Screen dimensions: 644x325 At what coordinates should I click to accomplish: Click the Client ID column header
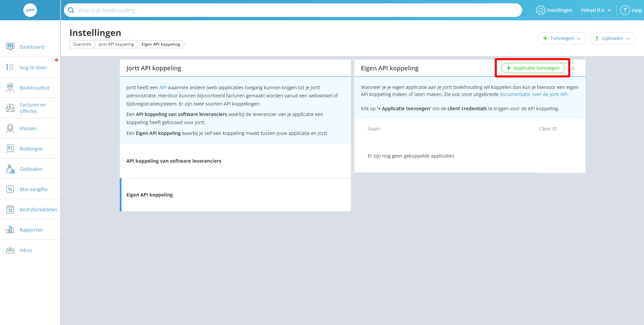click(548, 129)
